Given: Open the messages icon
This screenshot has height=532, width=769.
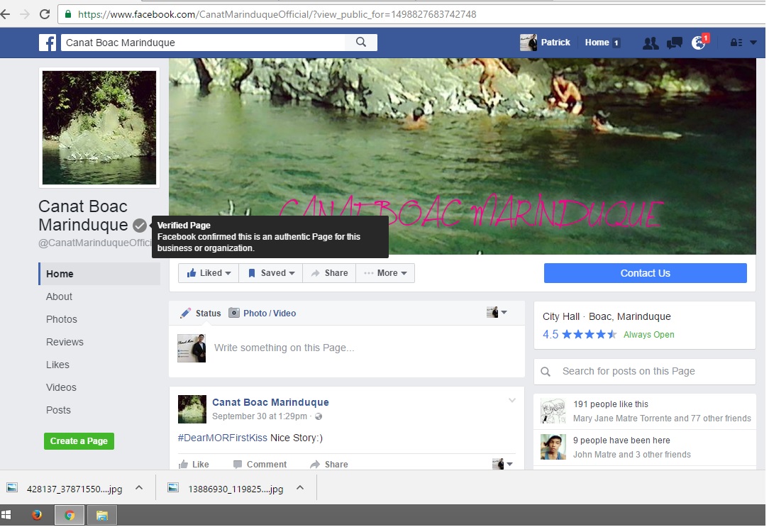Looking at the screenshot, I should (675, 43).
